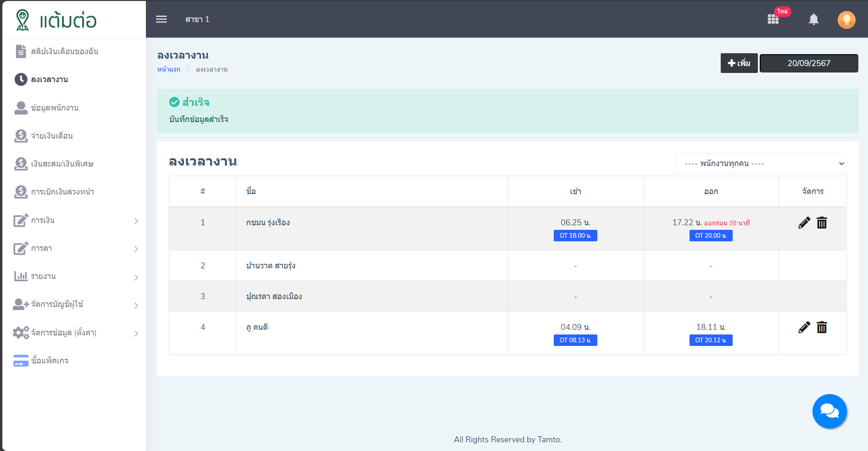The height and width of the screenshot is (451, 868).
Task: Click the 20/09/2567 date field
Action: [808, 63]
